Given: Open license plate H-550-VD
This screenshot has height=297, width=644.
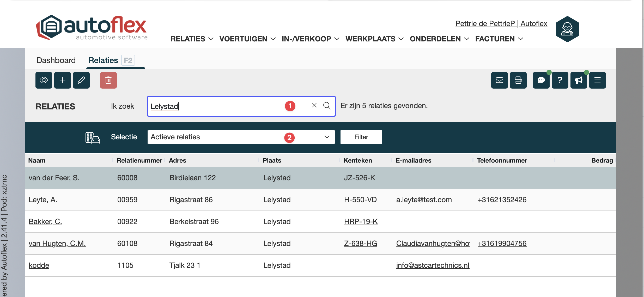Looking at the screenshot, I should pyautogui.click(x=360, y=200).
